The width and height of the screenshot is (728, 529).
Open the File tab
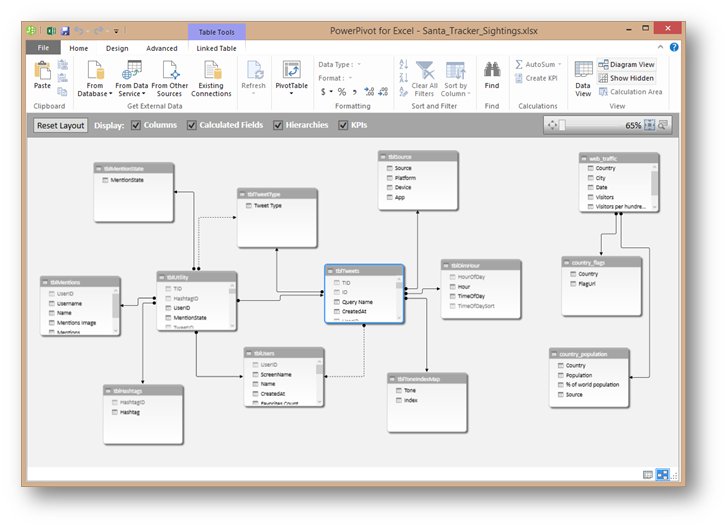[43, 48]
